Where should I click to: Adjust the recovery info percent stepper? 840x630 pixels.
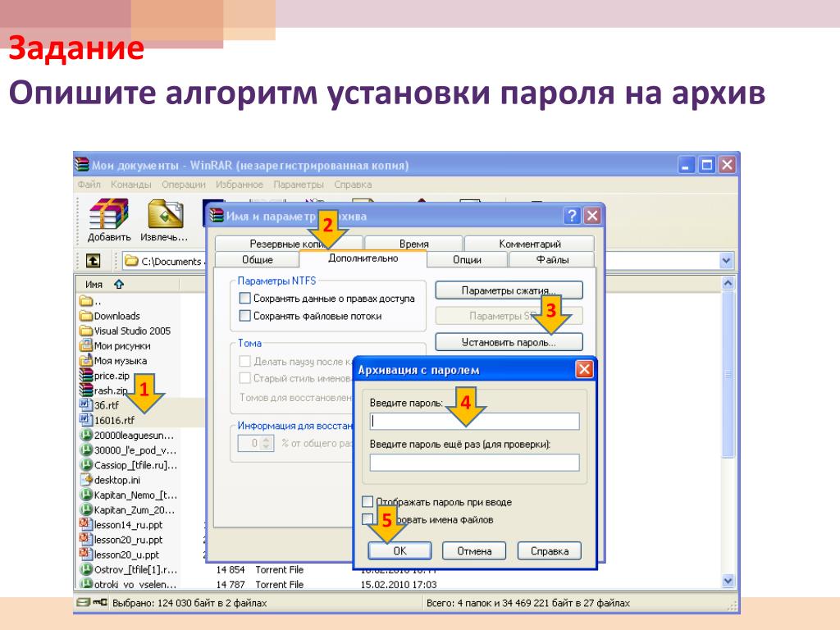[x=267, y=443]
